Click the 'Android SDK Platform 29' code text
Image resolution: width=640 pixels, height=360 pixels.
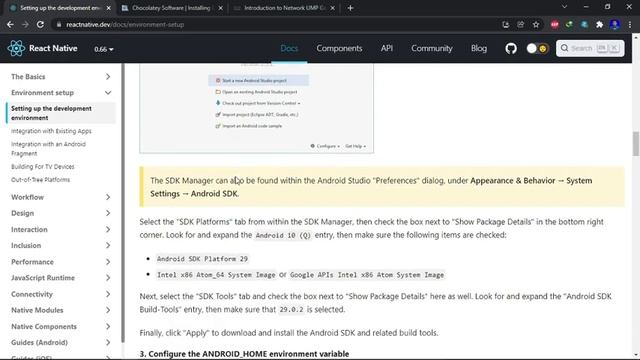tap(202, 259)
